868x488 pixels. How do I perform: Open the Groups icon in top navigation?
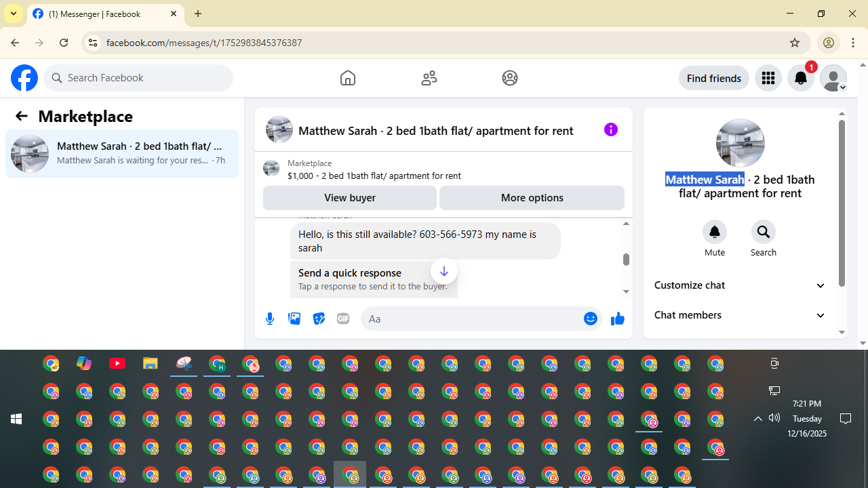[x=510, y=78]
